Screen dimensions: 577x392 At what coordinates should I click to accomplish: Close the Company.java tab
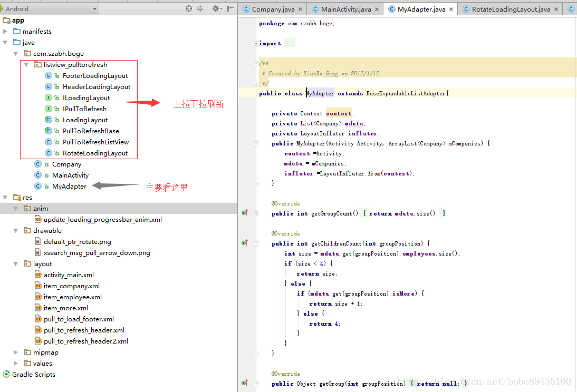click(x=300, y=9)
